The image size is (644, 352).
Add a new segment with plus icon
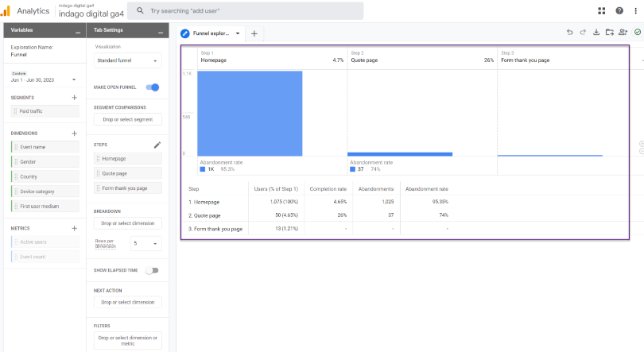(74, 98)
